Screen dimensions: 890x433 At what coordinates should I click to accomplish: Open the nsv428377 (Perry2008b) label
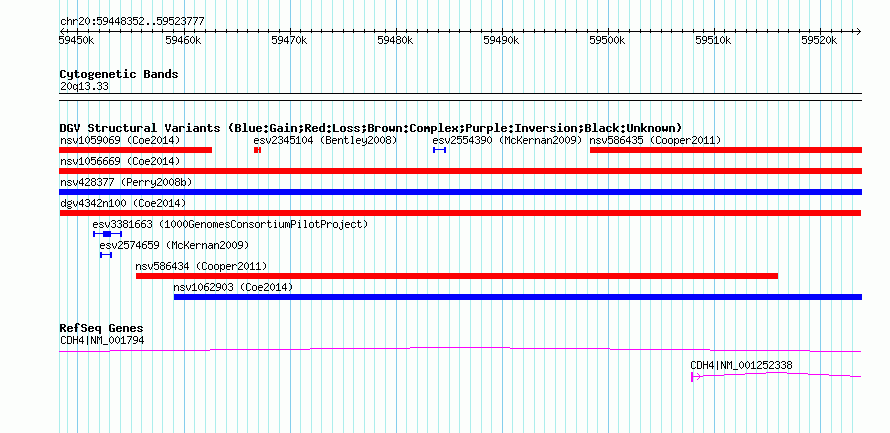point(126,182)
